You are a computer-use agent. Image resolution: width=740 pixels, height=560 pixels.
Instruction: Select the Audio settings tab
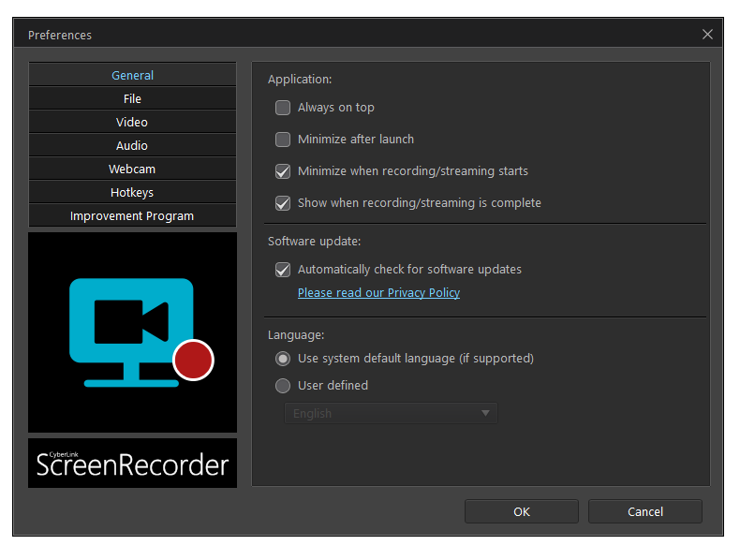click(x=132, y=145)
